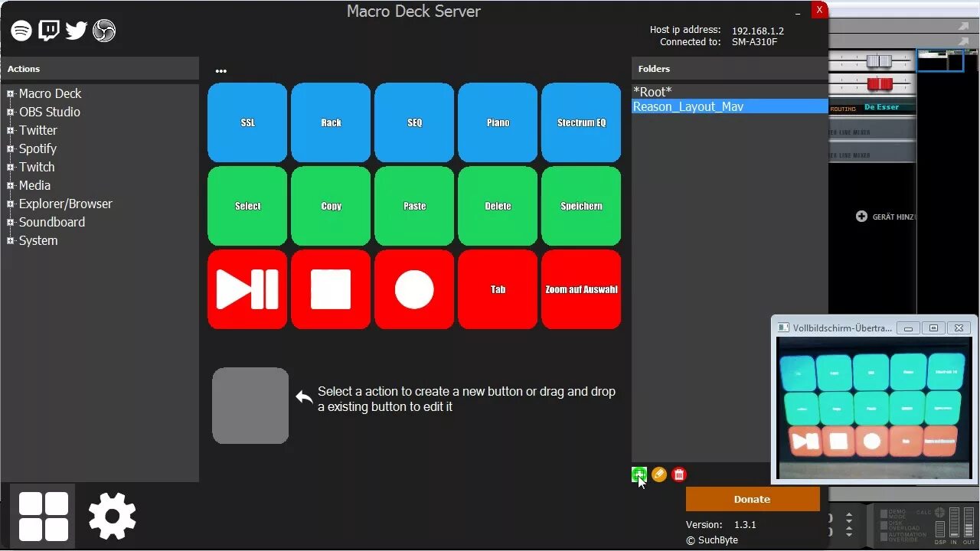
Task: Delete selected folder with red trash icon
Action: (679, 474)
